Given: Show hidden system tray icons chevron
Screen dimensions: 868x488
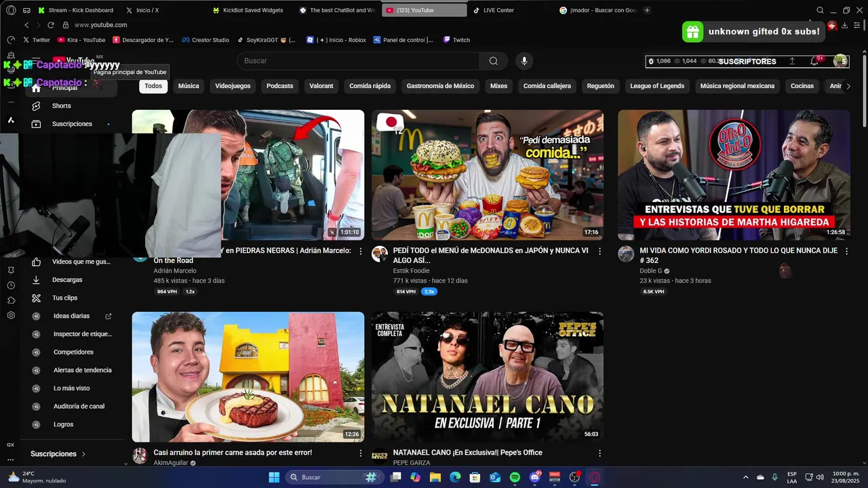Looking at the screenshot, I should pyautogui.click(x=746, y=477).
